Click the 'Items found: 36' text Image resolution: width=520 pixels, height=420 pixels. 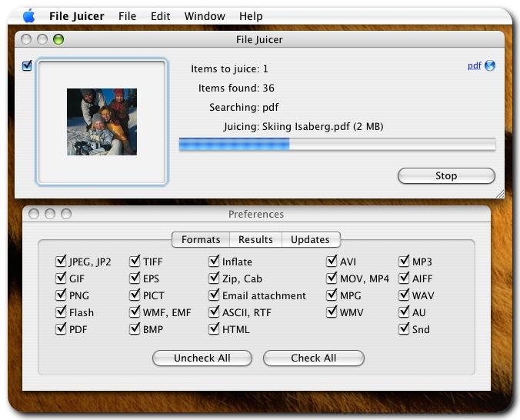[x=236, y=88]
